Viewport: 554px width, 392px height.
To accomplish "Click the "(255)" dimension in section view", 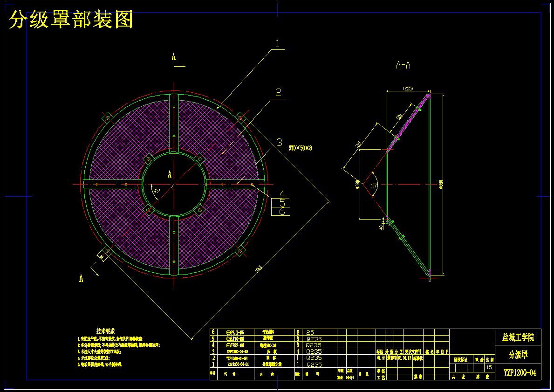I will click(x=408, y=89).
